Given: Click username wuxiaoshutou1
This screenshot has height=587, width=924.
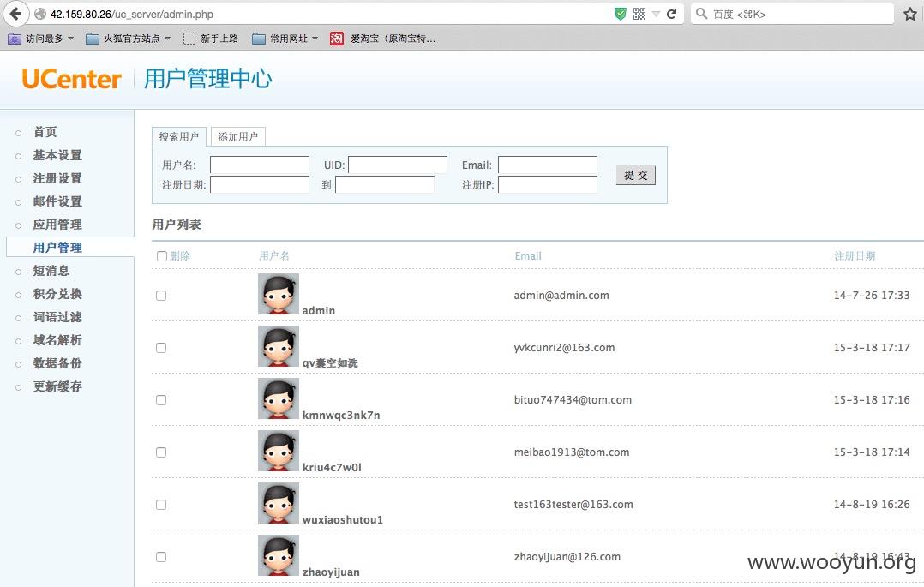Looking at the screenshot, I should coord(342,520).
